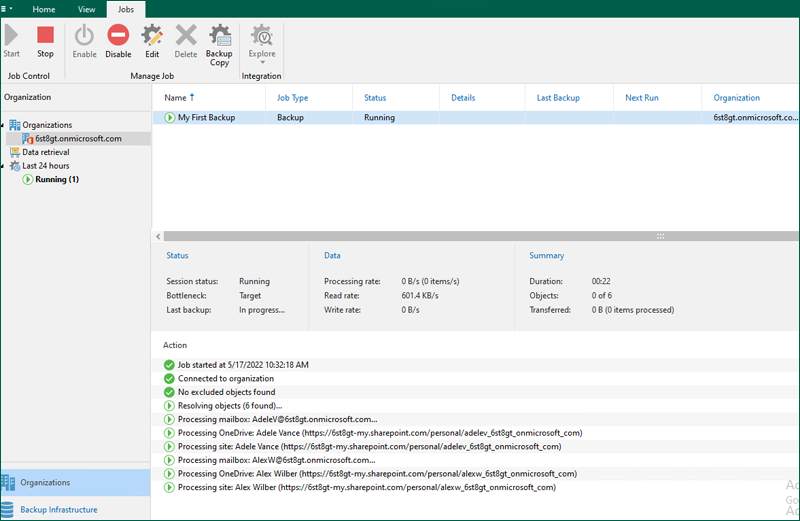Screen dimensions: 800x521
Task: Click No excluded objects found action
Action: pyautogui.click(x=226, y=392)
